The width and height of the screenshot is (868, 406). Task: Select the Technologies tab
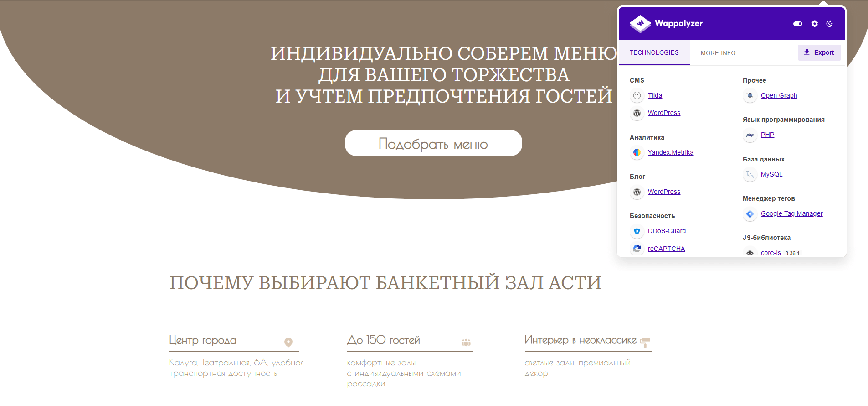(654, 52)
